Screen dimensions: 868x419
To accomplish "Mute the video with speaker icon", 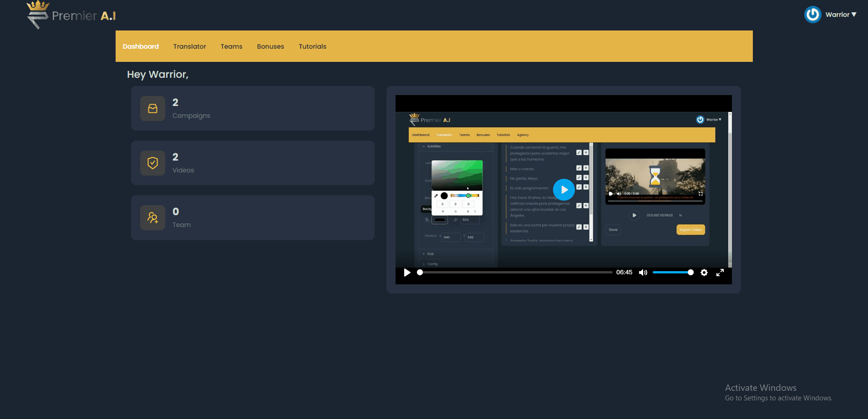I will (x=643, y=273).
